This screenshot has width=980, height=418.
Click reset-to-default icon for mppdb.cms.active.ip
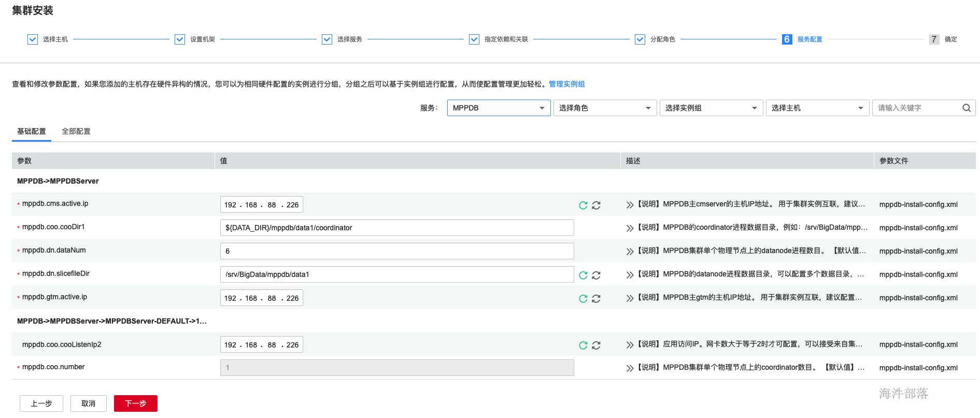(583, 205)
